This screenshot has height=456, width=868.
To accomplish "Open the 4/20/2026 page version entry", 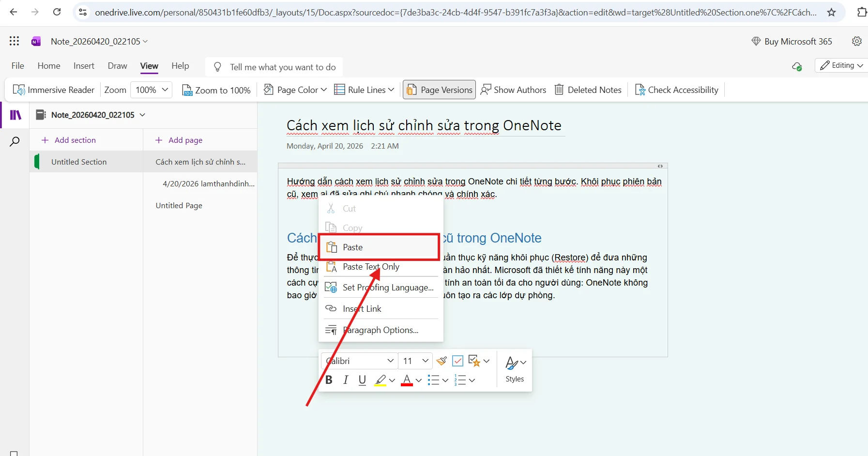I will (x=200, y=183).
